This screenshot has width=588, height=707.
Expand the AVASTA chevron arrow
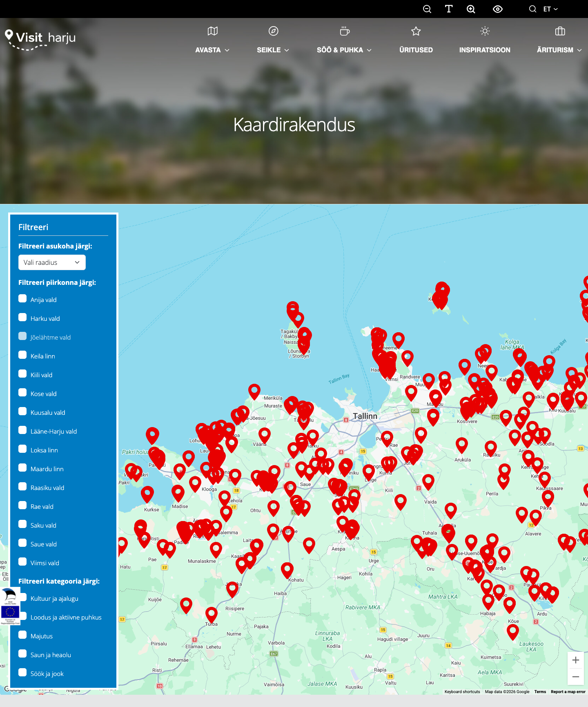tap(227, 50)
